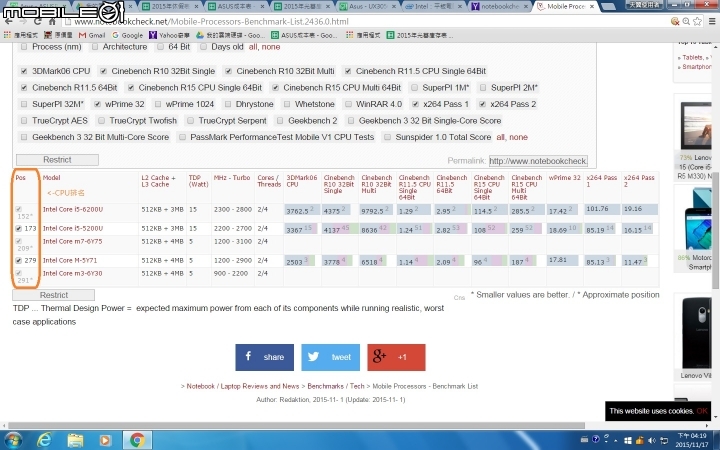Image resolution: width=720 pixels, height=450 pixels.
Task: Open the Lenovo laptop sidebar thumbnail
Action: coord(696,126)
